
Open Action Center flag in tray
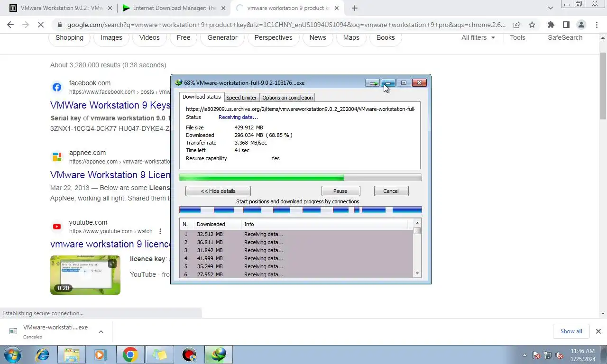point(537,355)
